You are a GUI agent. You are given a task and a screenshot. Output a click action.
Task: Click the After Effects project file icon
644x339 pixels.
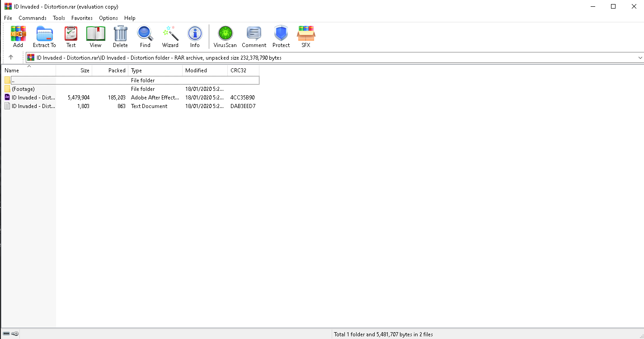(7, 97)
